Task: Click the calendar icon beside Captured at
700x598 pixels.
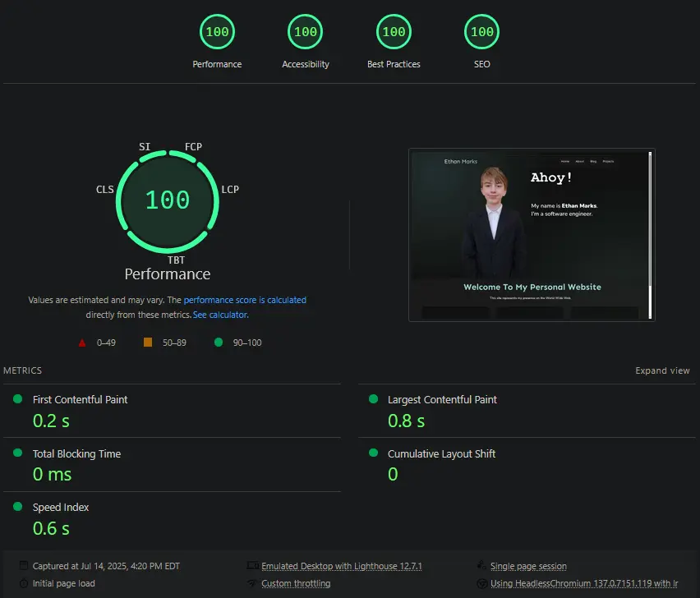Action: click(x=24, y=565)
